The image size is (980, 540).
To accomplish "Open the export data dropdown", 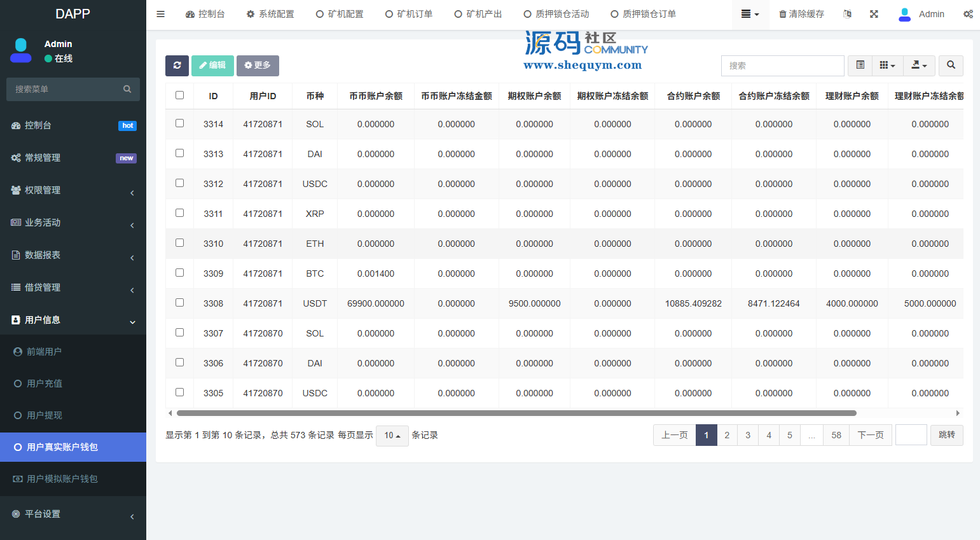I will (x=919, y=66).
